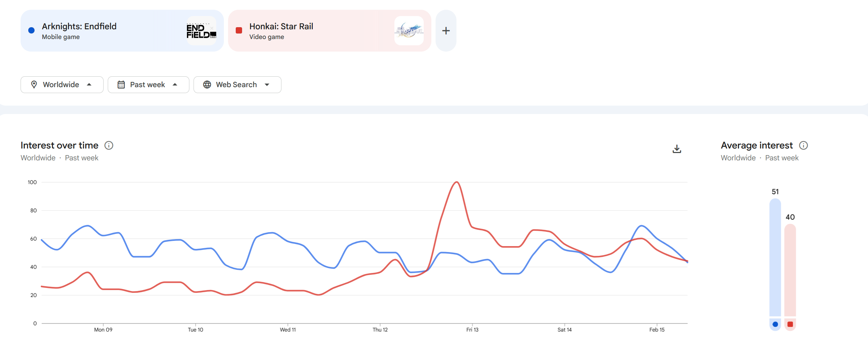Viewport: 868px width, 358px height.
Task: Click the average value "40" above the red bar
Action: pos(790,217)
